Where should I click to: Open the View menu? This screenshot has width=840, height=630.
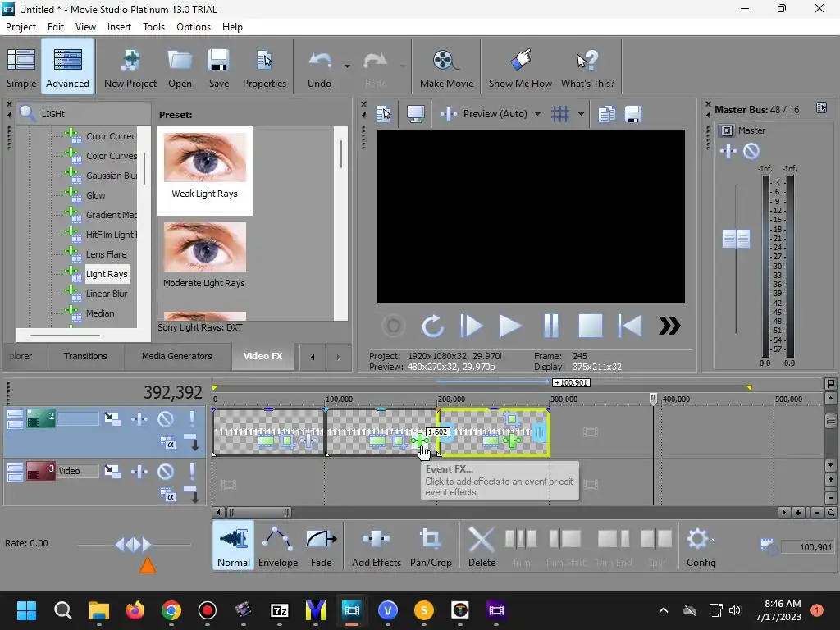(85, 27)
